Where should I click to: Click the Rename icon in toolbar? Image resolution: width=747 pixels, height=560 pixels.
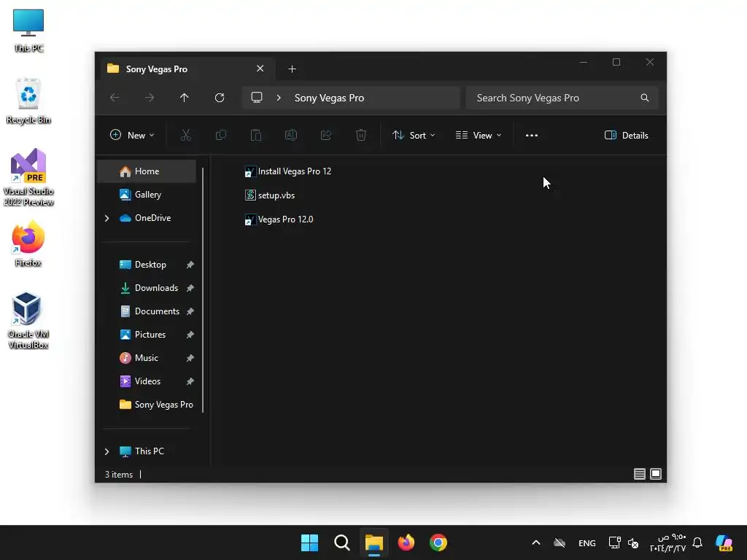click(x=291, y=136)
